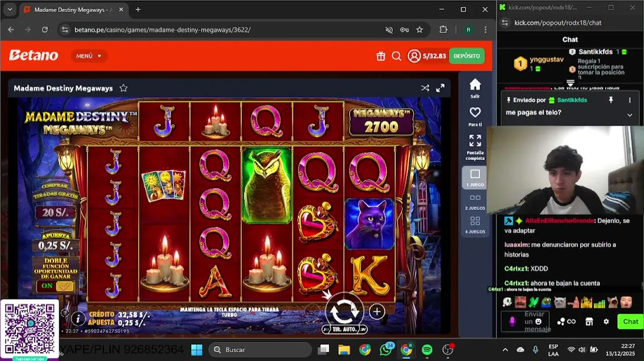This screenshot has height=361, width=644.
Task: Open the Betano gift promotions icon
Action: pos(381,56)
